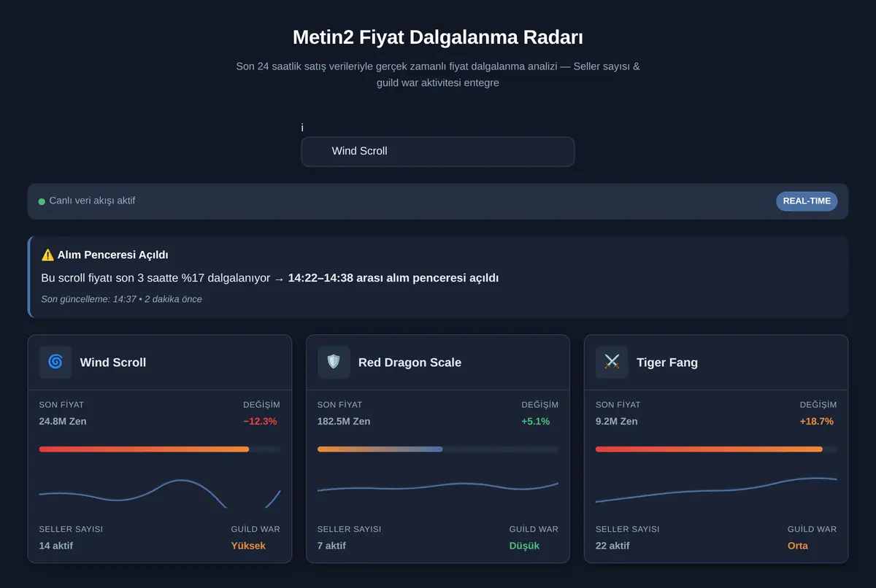The height and width of the screenshot is (588, 876).
Task: Focus the Wind Scroll search field
Action: coord(438,152)
